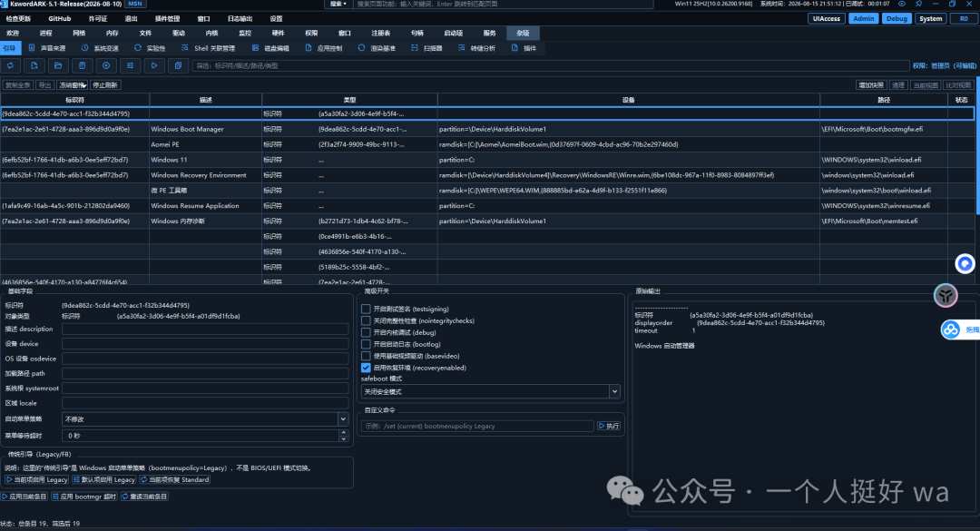980x531 pixels.
Task: Enable the nointegritychecks checkbox
Action: click(366, 320)
